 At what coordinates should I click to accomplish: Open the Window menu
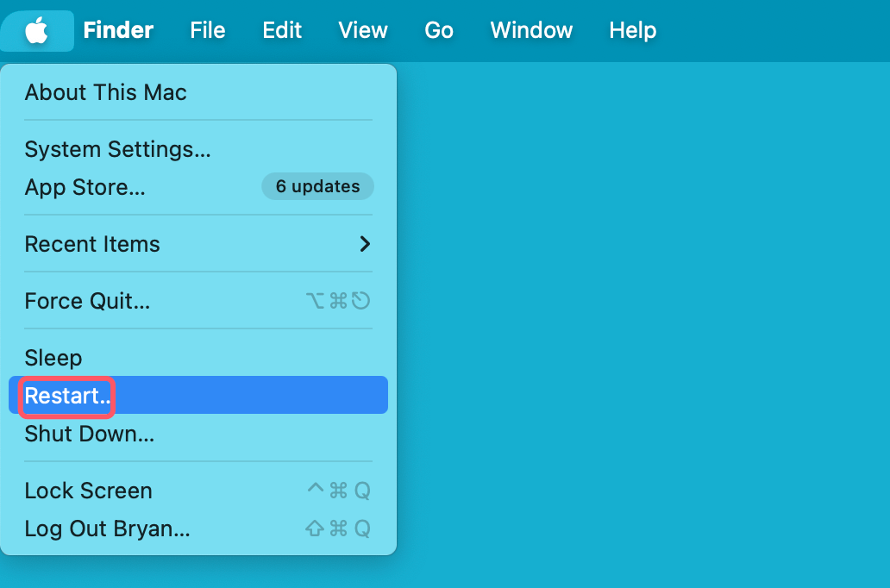531,31
